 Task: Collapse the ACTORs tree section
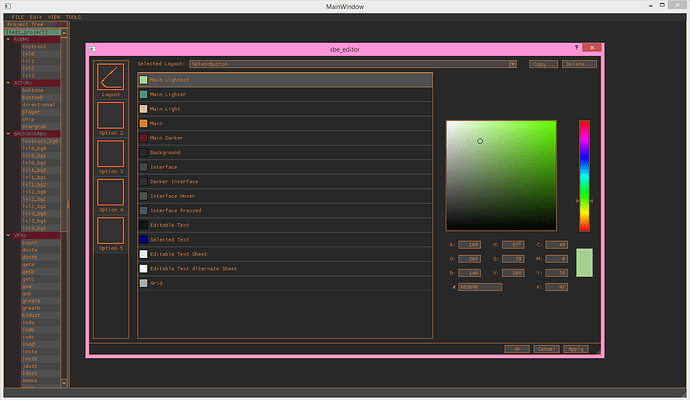8,83
